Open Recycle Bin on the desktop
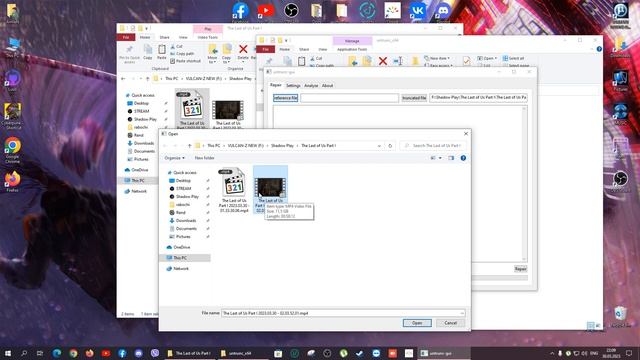640x360 pixels. 620,316
